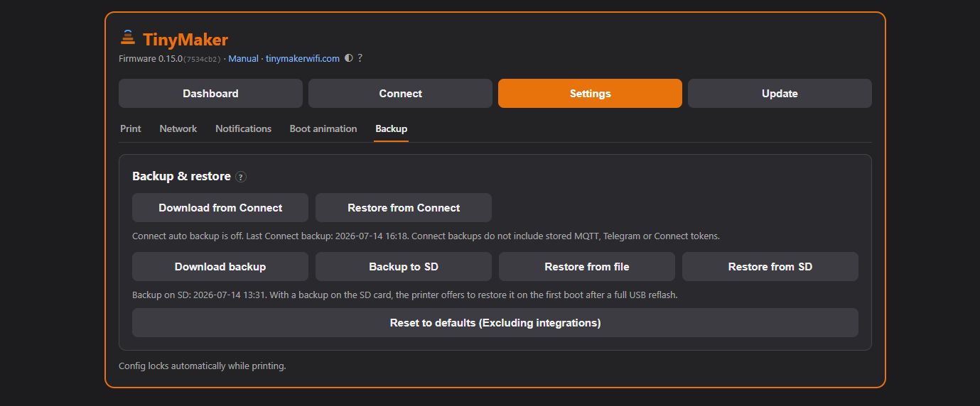This screenshot has height=406, width=980.
Task: Click Reset to defaults (Excluding integrations)
Action: [495, 322]
